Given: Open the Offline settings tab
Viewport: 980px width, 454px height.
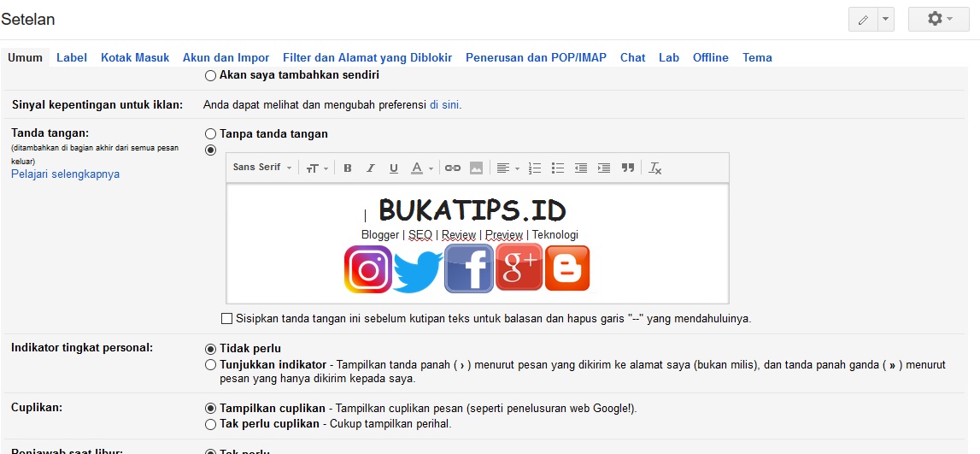Looking at the screenshot, I should click(x=711, y=57).
